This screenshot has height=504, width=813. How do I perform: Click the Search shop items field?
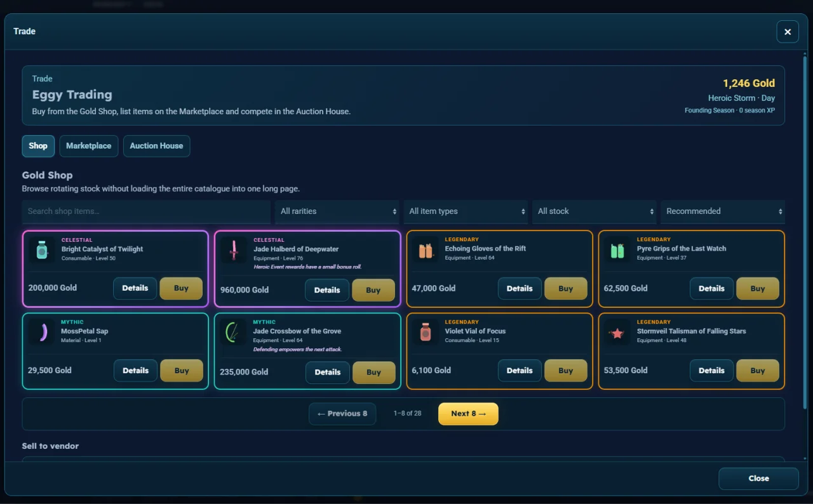point(146,211)
